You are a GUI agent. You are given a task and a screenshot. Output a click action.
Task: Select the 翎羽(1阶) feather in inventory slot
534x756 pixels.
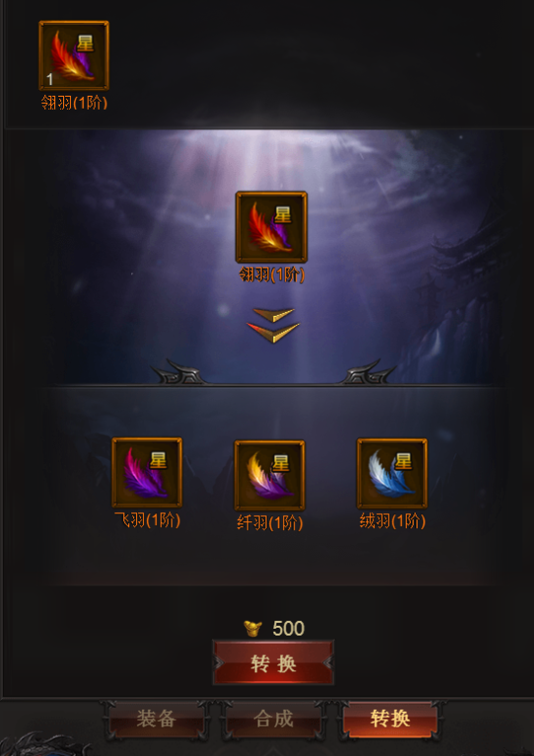[74, 55]
